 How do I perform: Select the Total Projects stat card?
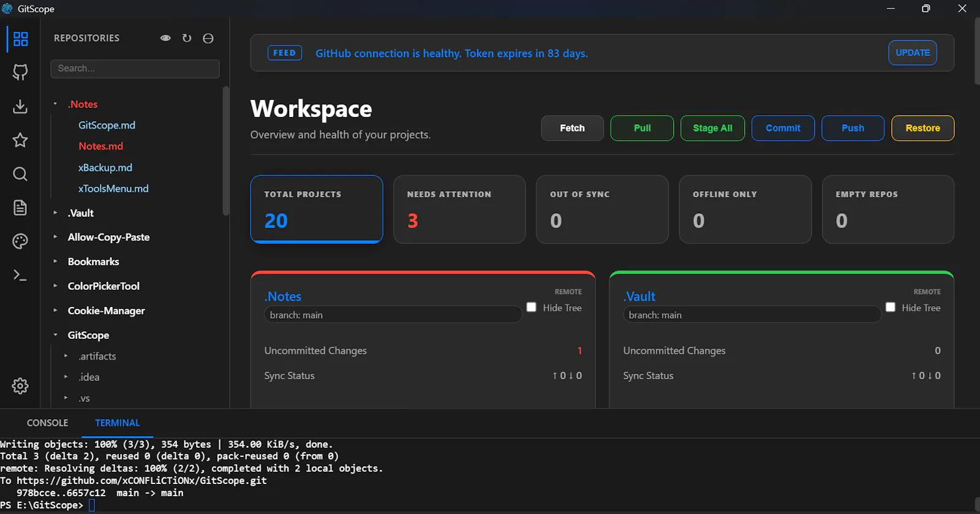coord(317,209)
